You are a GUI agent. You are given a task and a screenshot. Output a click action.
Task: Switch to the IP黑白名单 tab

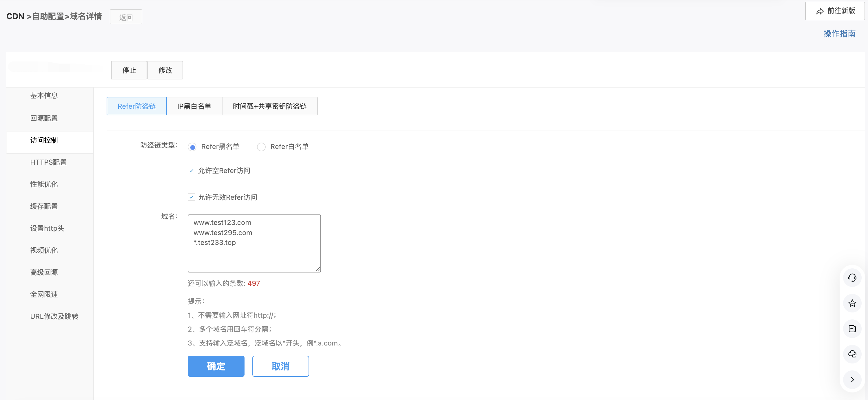[194, 106]
